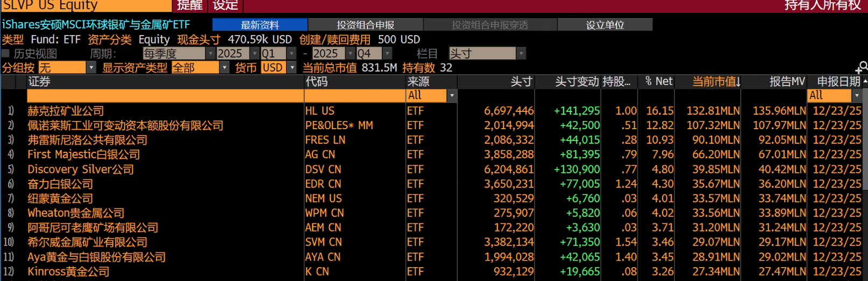868x281 pixels.
Task: Open the 投资组合申报穿透 tab
Action: pyautogui.click(x=490, y=25)
